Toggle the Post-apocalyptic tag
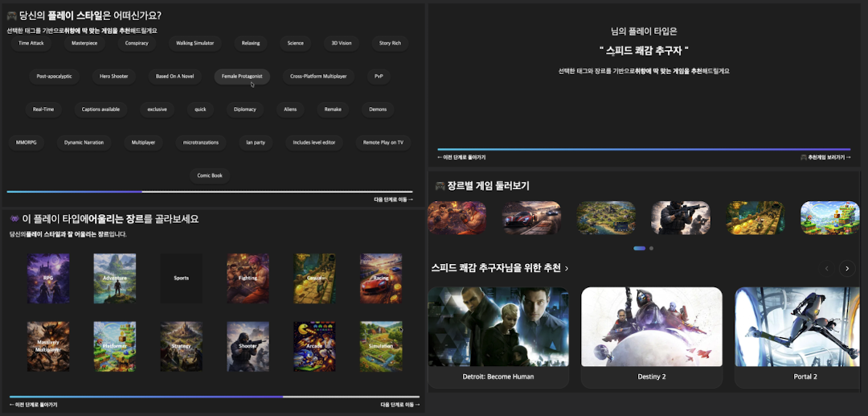 tap(55, 76)
